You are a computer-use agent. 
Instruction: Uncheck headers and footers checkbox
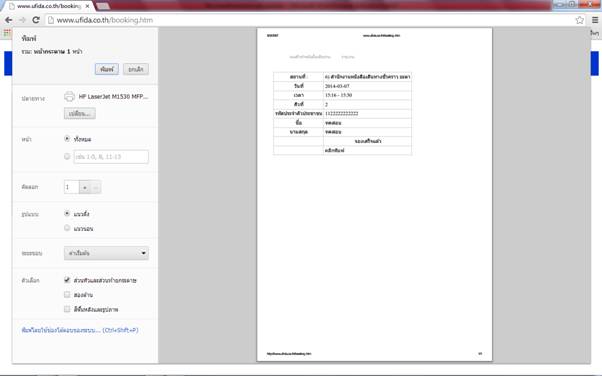pyautogui.click(x=67, y=280)
